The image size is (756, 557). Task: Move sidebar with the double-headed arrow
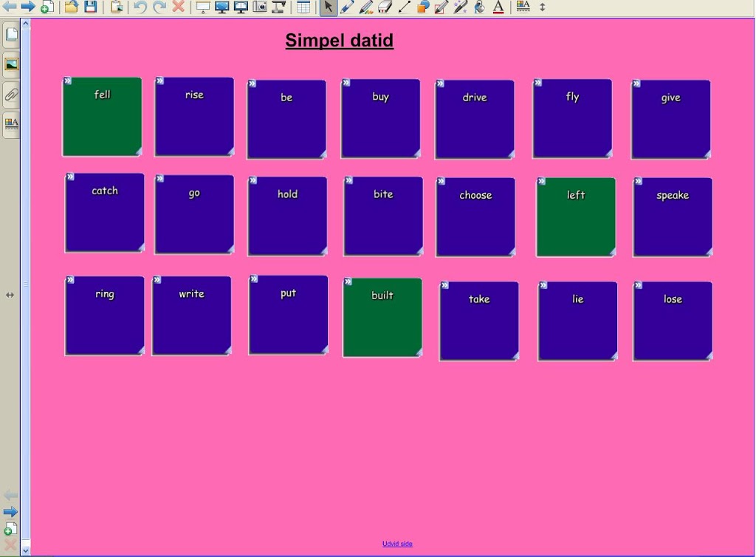[x=10, y=295]
